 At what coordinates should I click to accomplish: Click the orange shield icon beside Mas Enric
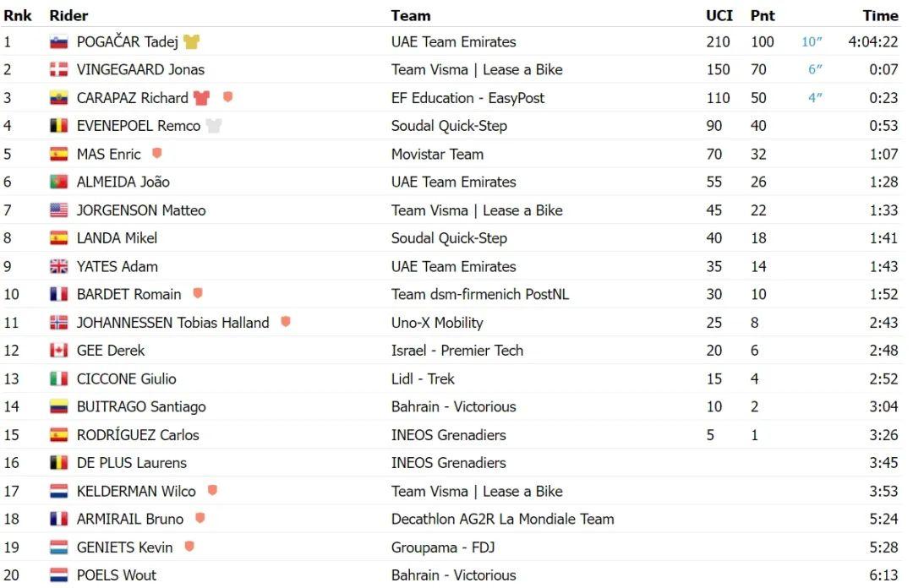pyautogui.click(x=156, y=154)
